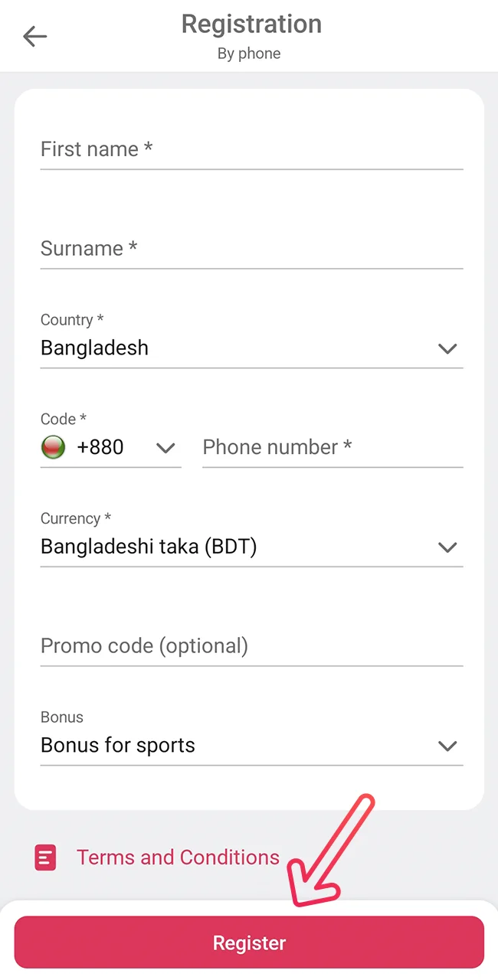Click the chevron next to +880 code
The width and height of the screenshot is (498, 980).
pos(165,448)
